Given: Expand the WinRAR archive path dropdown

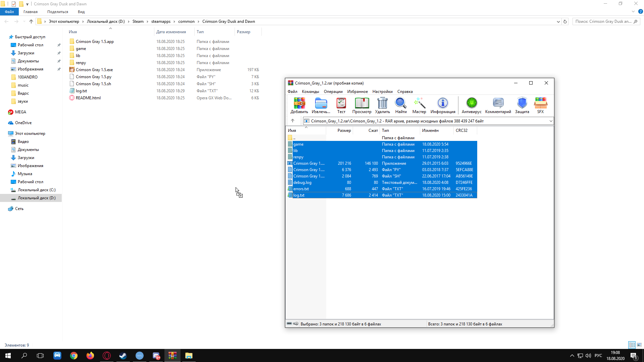Looking at the screenshot, I should tap(551, 121).
